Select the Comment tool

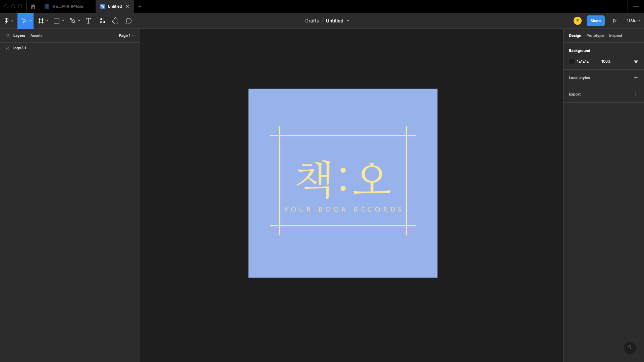(128, 21)
